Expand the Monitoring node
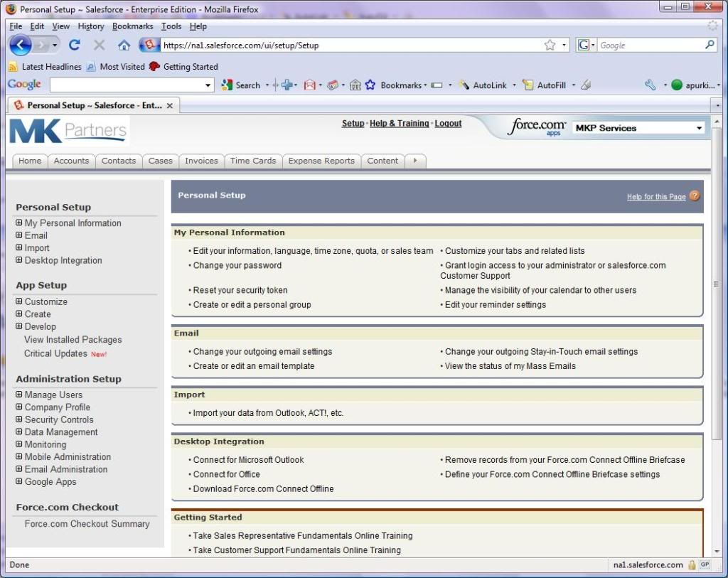The width and height of the screenshot is (728, 578). click(19, 444)
